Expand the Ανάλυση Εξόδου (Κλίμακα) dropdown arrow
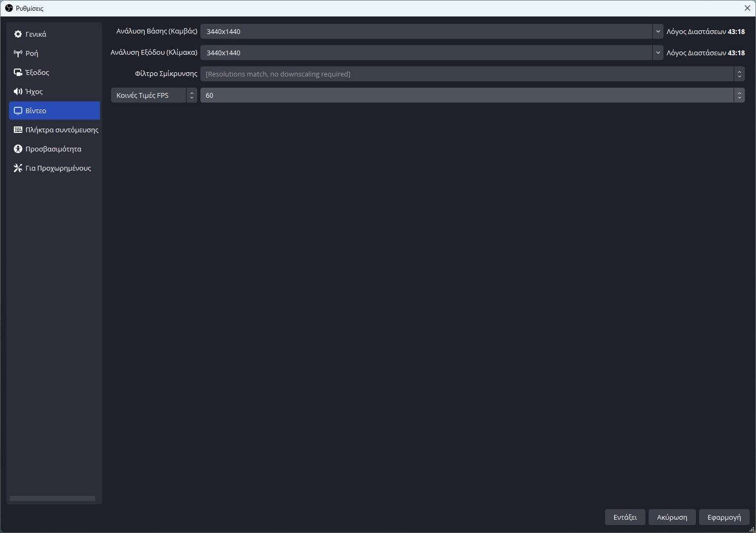Screen dimensions: 756x533 click(x=658, y=53)
